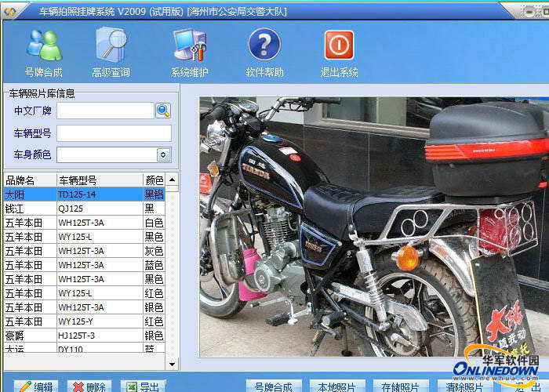Open 高级查询 advanced search icon

tap(111, 53)
